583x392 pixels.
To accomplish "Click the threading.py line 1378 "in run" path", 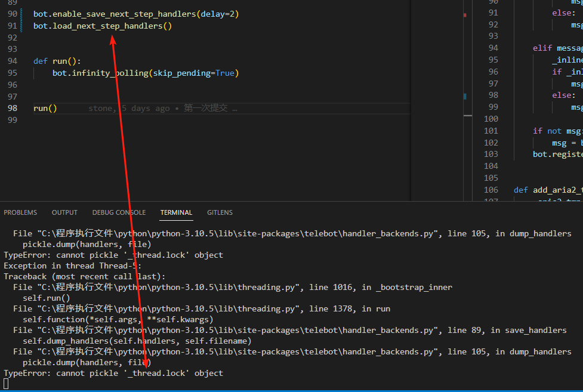I will point(202,308).
